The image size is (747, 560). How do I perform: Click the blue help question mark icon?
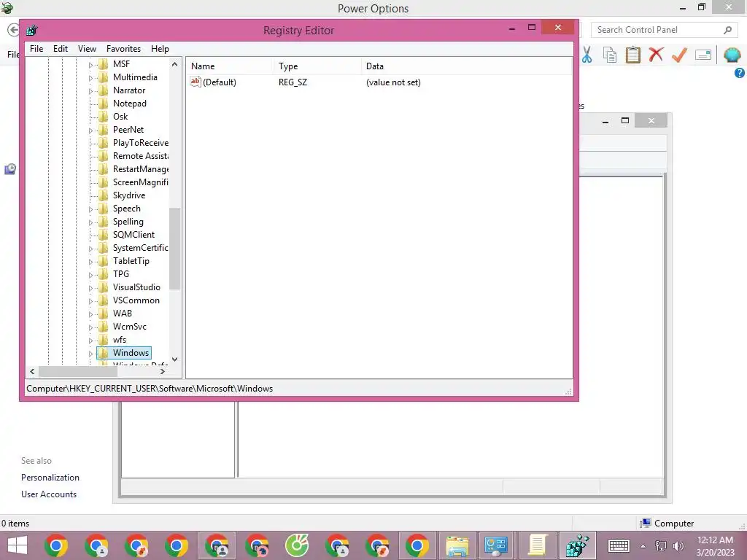pyautogui.click(x=740, y=73)
